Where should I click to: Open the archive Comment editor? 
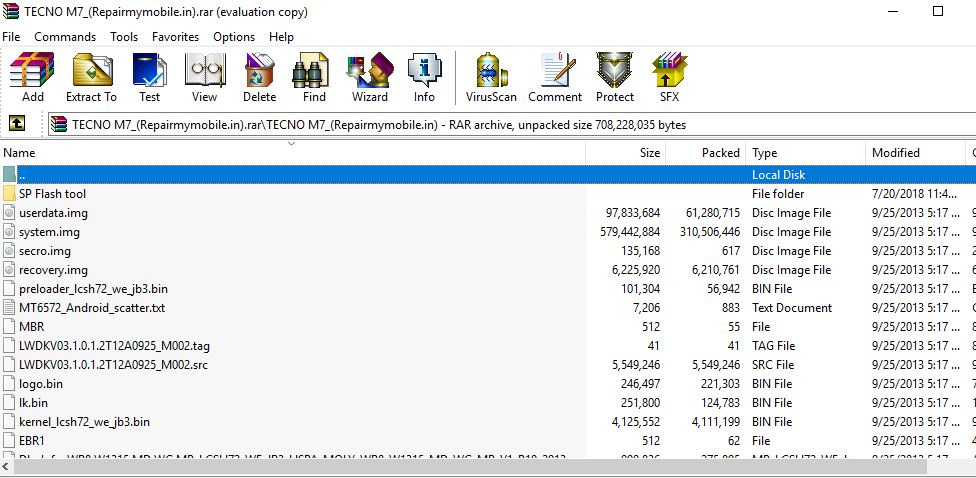pyautogui.click(x=555, y=78)
